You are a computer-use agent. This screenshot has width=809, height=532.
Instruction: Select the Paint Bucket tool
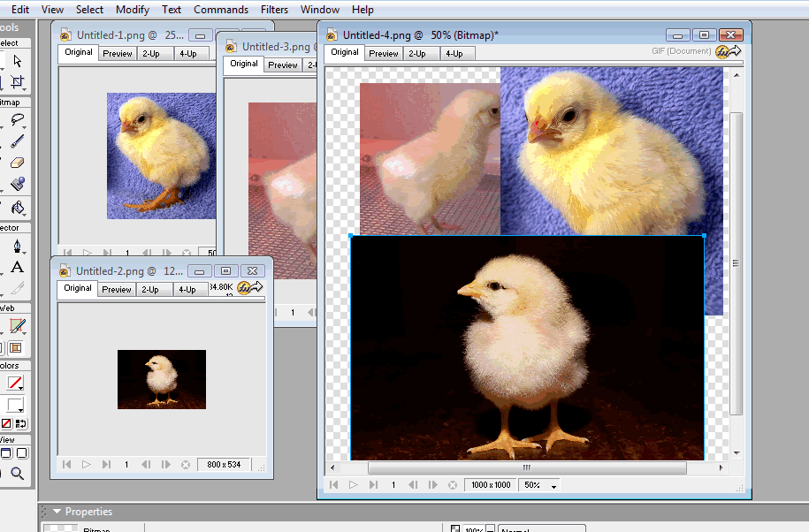coord(17,209)
